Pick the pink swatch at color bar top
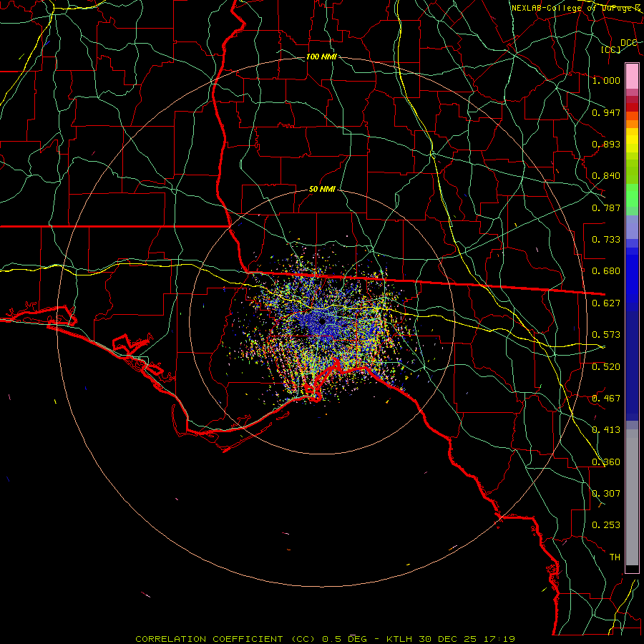 pos(632,76)
